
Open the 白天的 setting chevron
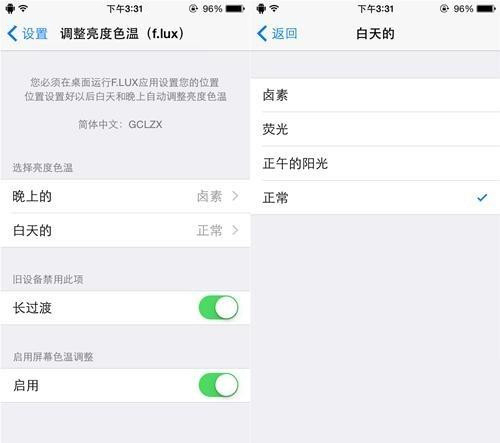pyautogui.click(x=235, y=230)
